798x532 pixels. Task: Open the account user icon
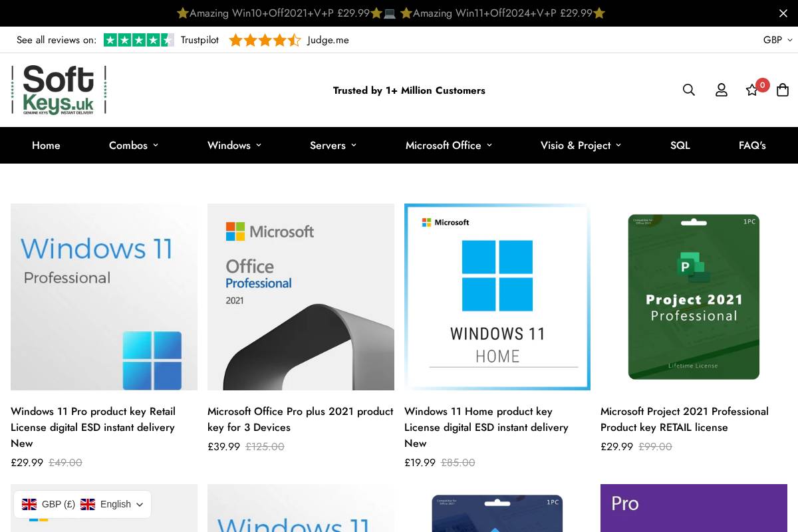tap(722, 90)
